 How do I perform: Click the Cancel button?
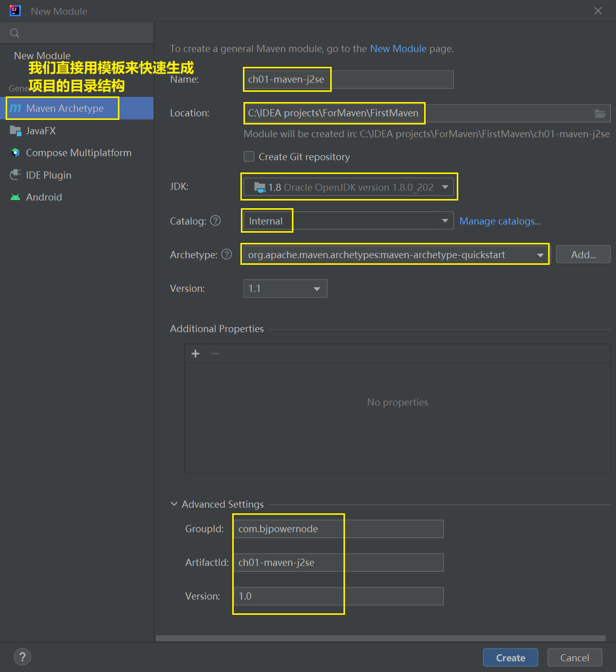click(x=575, y=658)
